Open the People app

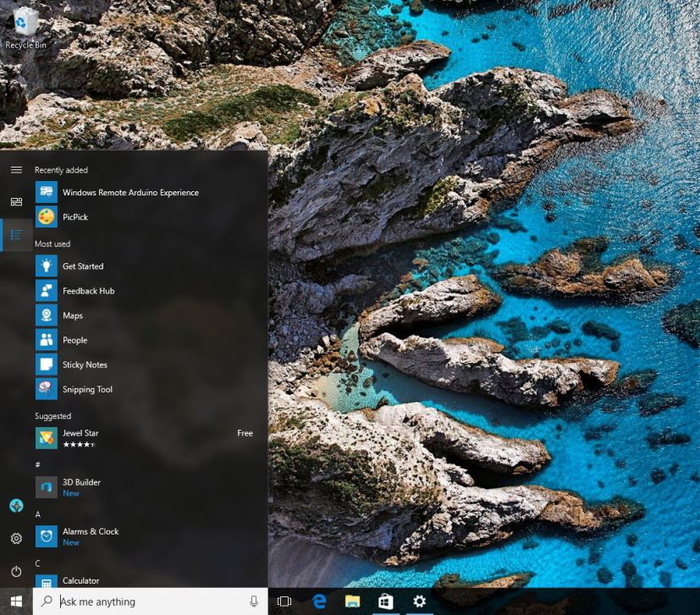[75, 339]
